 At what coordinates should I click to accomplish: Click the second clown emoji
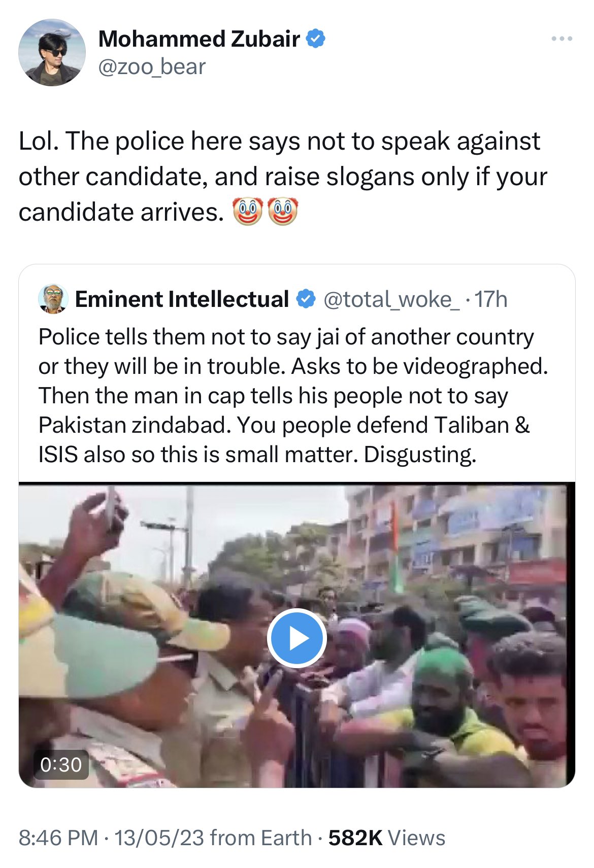click(282, 212)
